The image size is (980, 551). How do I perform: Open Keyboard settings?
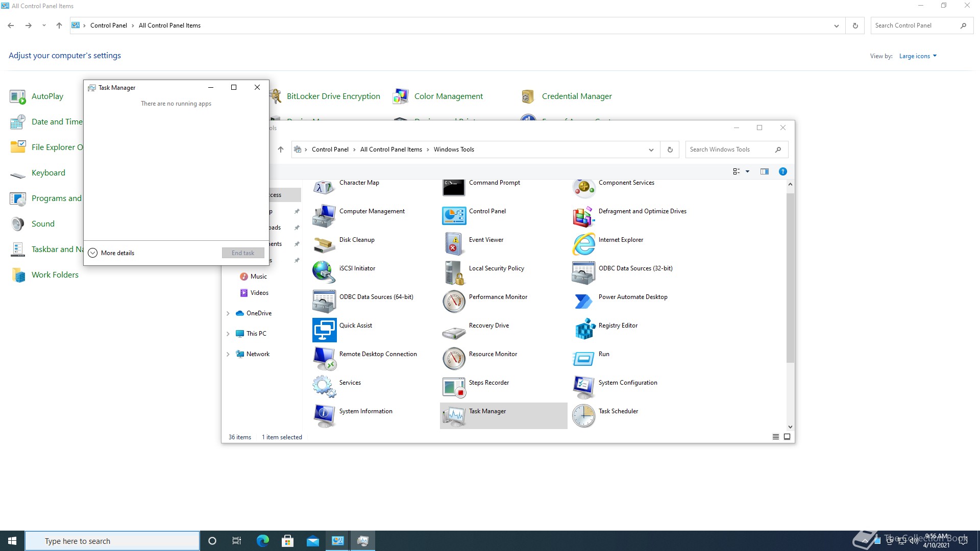(38, 173)
